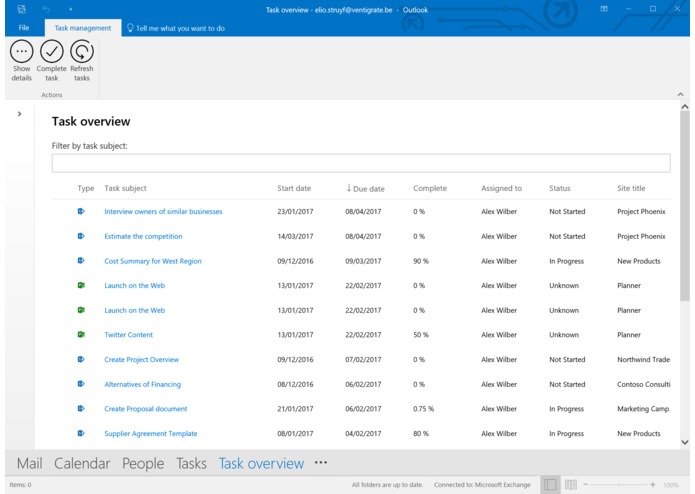
Task: Click the ribbon display options icon
Action: 604,9
